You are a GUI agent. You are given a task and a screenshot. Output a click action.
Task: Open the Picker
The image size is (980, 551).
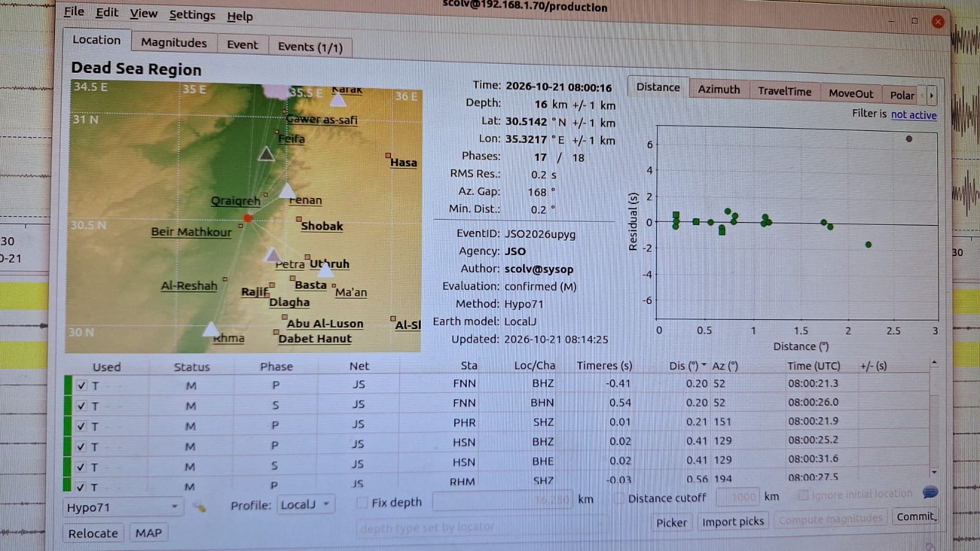(671, 522)
